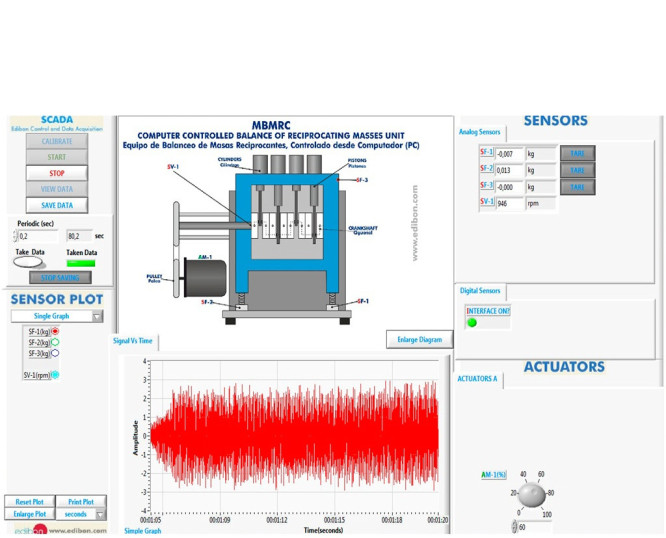Viewport: 666px width, 538px height.
Task: Click the SV-1 value field 946
Action: pyautogui.click(x=510, y=204)
